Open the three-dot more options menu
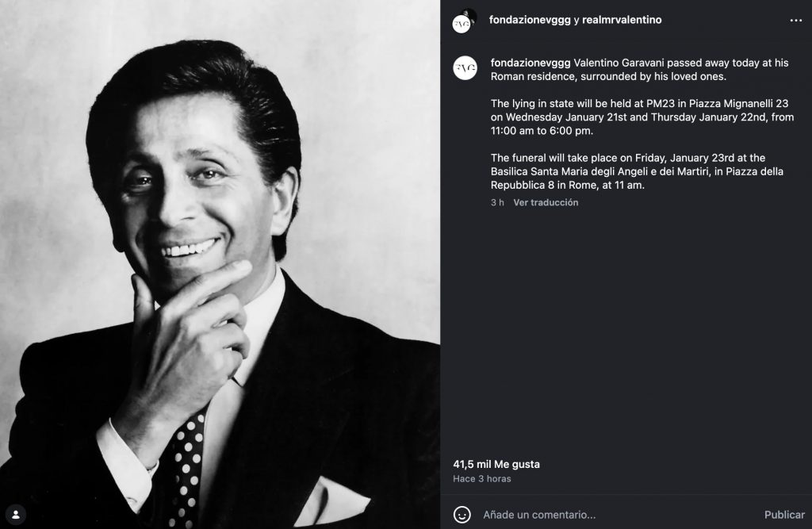 (x=795, y=21)
